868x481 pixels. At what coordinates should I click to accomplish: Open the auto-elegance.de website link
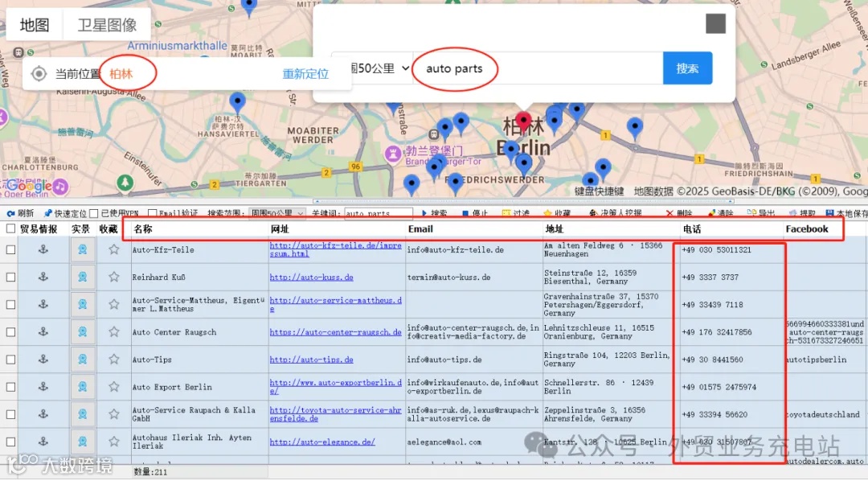322,442
